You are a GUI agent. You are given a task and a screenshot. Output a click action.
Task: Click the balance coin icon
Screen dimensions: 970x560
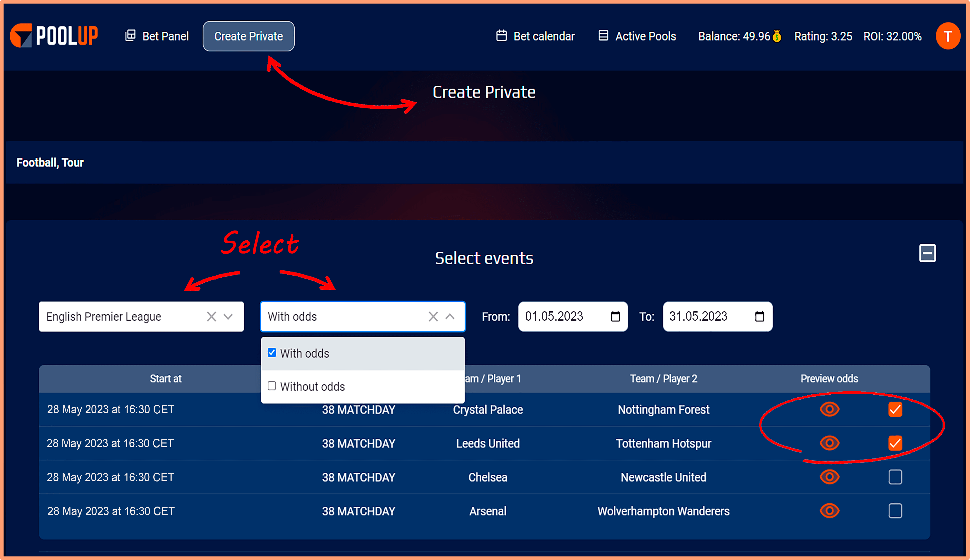pyautogui.click(x=777, y=36)
